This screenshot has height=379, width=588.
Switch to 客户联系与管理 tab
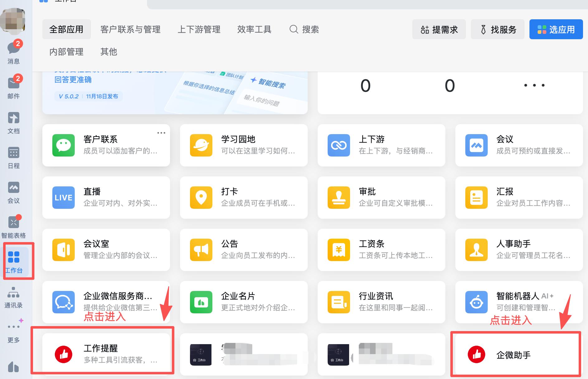130,30
